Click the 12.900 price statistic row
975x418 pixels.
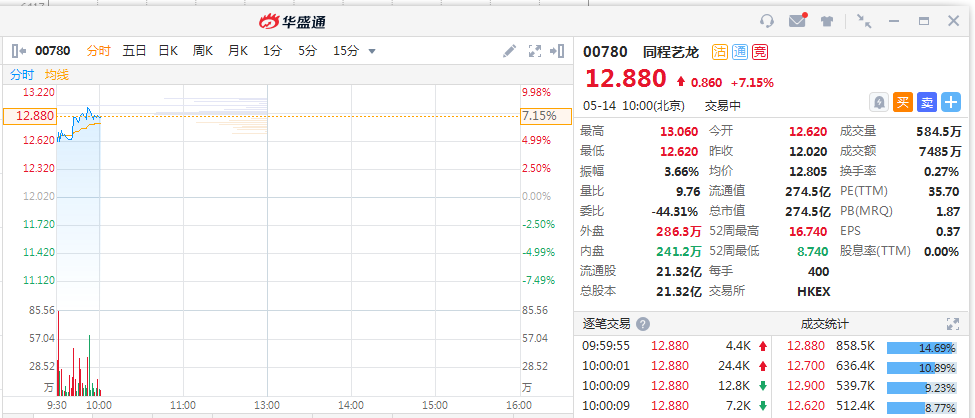[x=871, y=386]
